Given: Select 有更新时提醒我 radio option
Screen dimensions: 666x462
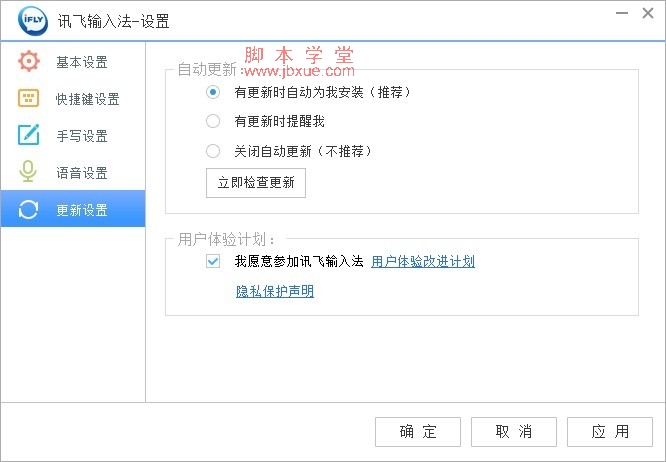Looking at the screenshot, I should tap(213, 121).
